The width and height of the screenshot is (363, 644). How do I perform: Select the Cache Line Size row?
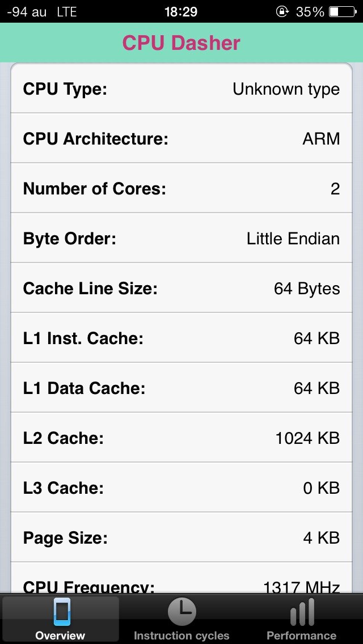tap(181, 289)
